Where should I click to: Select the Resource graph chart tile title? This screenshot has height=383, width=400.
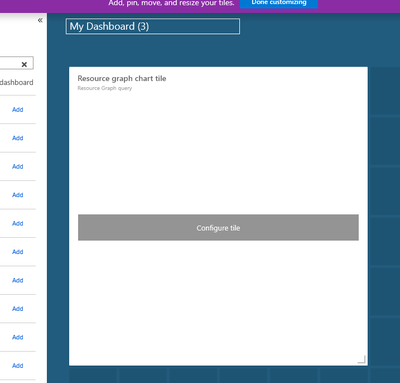[x=122, y=78]
